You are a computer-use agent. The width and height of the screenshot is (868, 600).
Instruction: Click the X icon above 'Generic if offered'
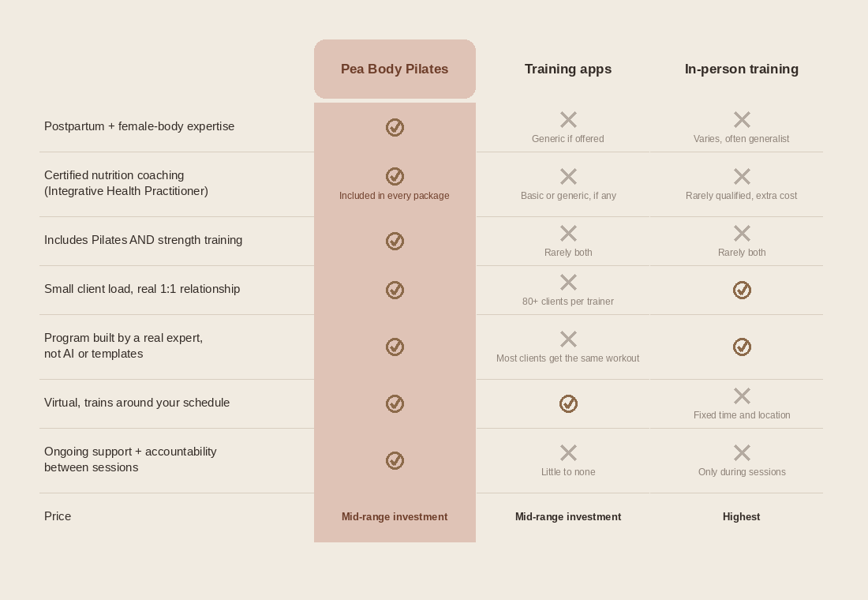[x=568, y=120]
